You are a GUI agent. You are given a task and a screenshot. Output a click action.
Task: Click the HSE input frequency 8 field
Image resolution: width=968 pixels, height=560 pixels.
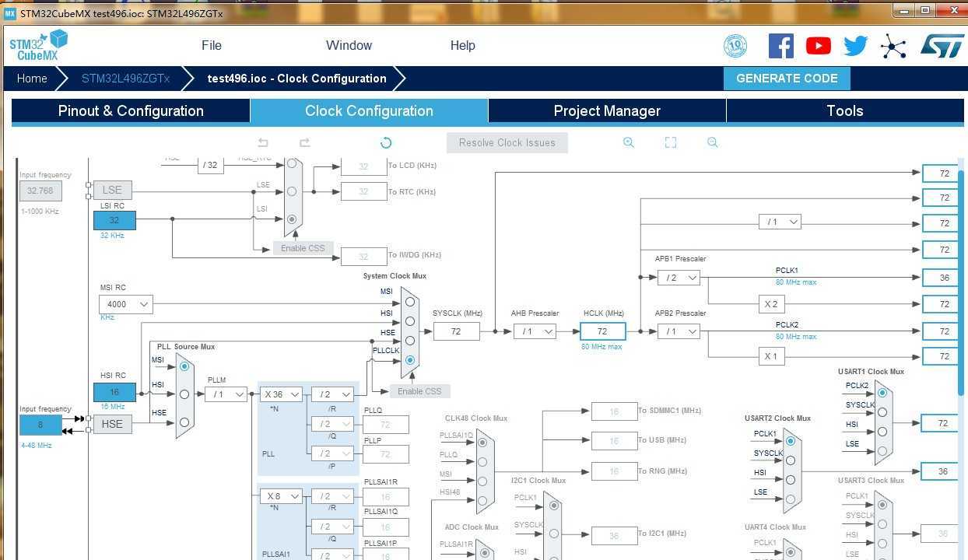(x=40, y=425)
